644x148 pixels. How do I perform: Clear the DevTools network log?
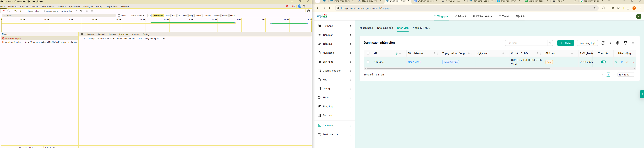9,11
